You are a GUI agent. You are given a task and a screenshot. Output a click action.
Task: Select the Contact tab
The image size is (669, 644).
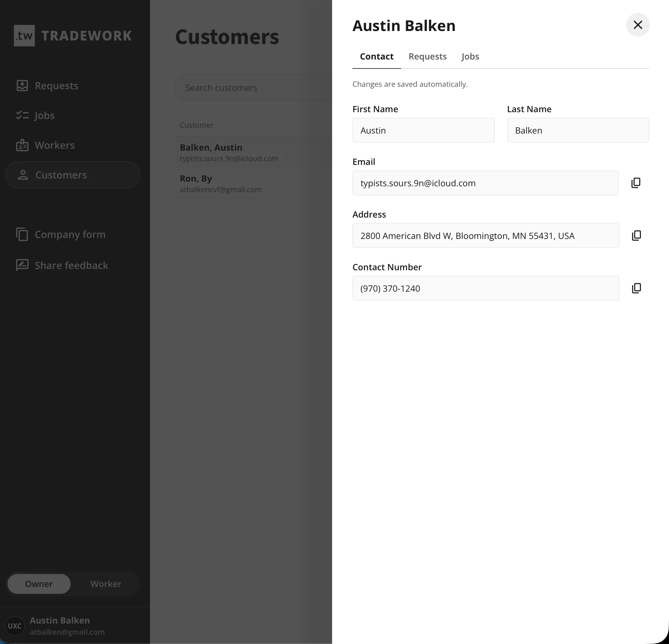[x=376, y=57]
